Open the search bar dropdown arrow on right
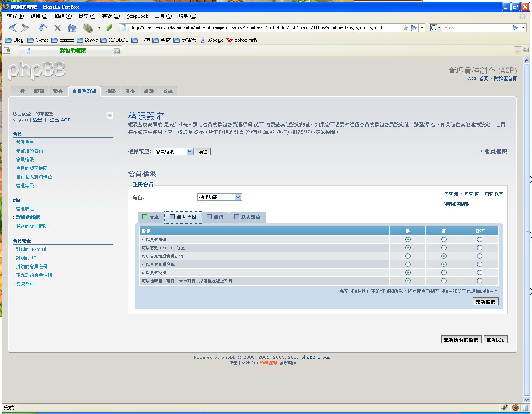532x414 pixels. tap(523, 28)
